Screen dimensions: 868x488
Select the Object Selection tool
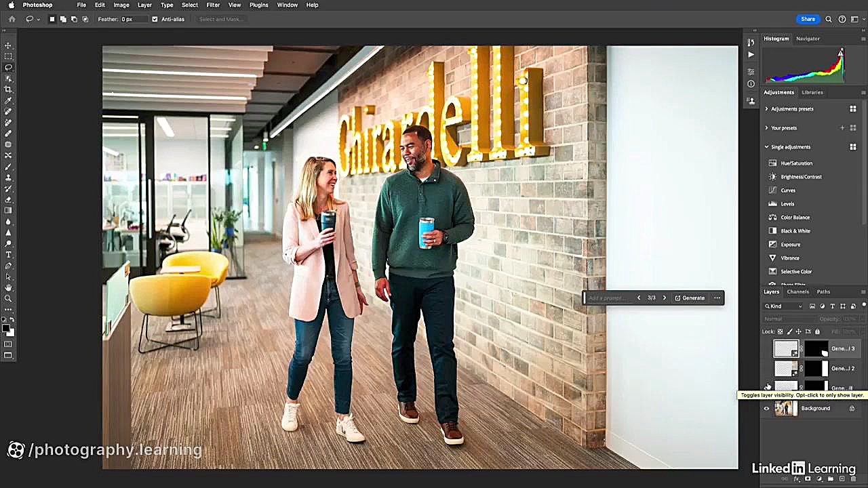click(8, 79)
